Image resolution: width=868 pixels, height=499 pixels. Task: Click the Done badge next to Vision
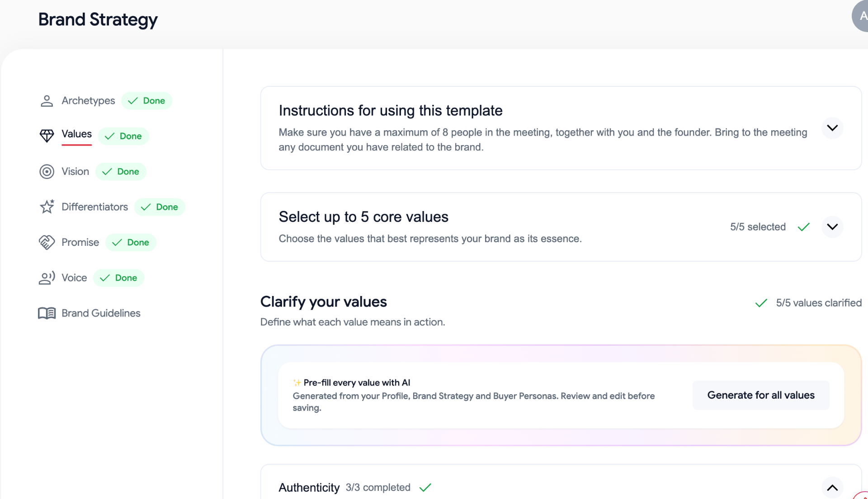tap(121, 171)
